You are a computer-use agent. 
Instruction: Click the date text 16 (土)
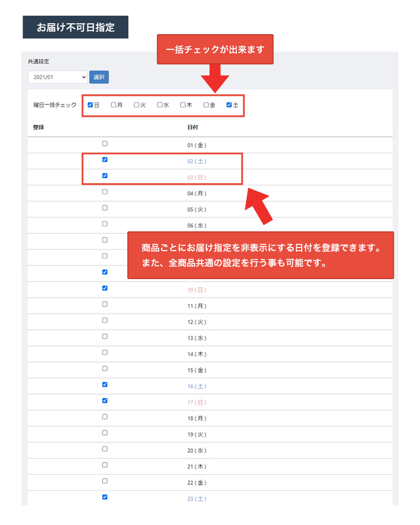[x=197, y=387]
